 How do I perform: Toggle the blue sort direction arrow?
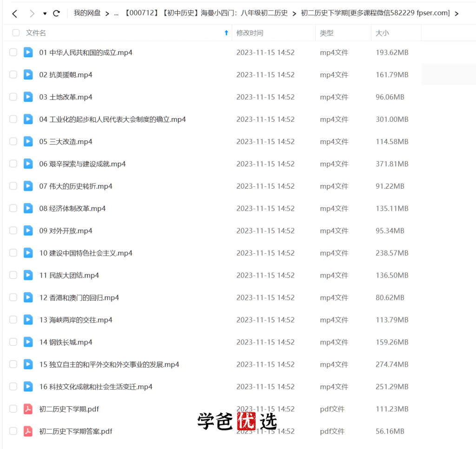coord(226,33)
